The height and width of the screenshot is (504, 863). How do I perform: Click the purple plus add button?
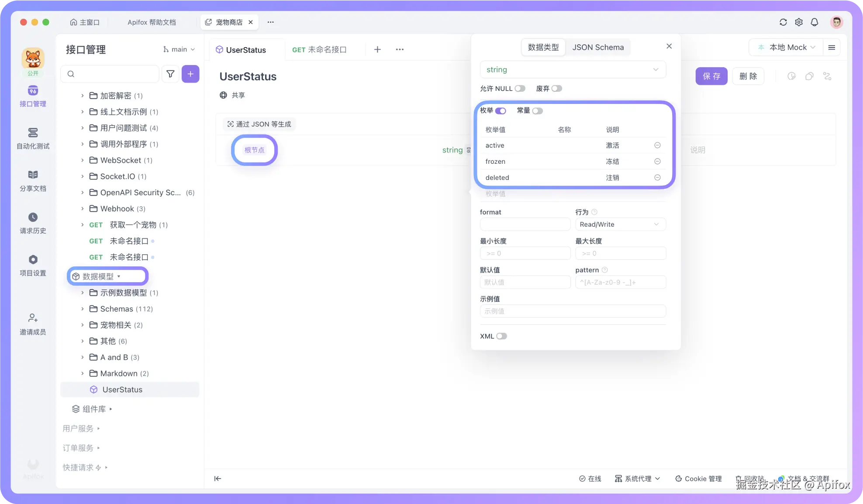tap(190, 74)
